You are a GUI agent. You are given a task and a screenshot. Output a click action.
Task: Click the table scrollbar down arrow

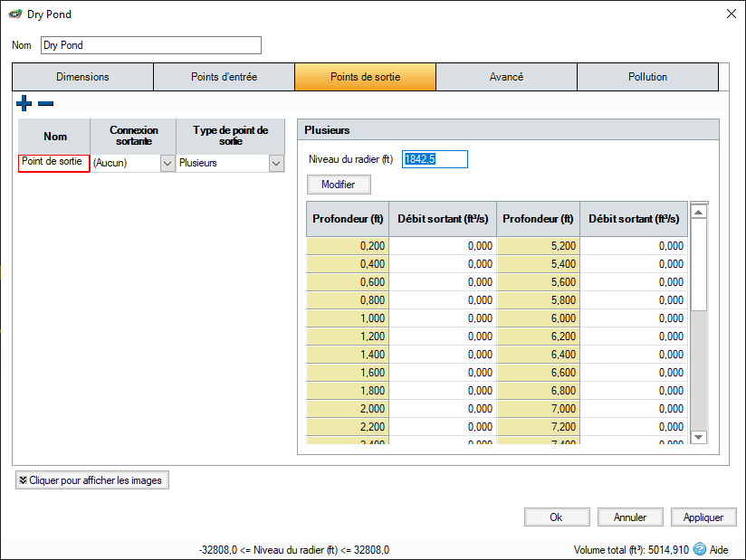point(698,437)
